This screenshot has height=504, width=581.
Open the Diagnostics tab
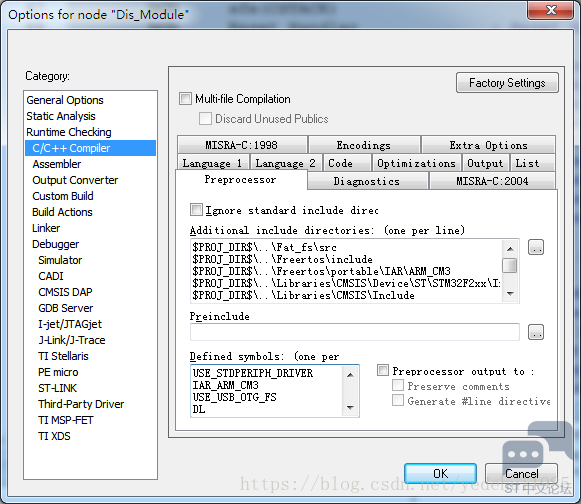(367, 181)
